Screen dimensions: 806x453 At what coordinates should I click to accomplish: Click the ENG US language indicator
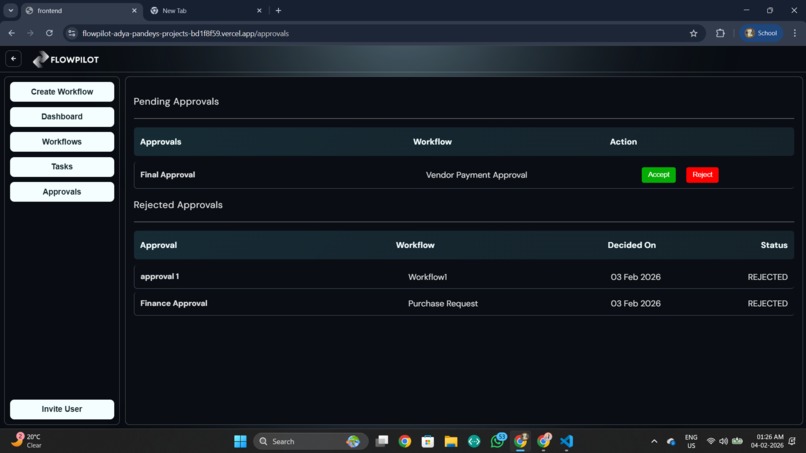tap(691, 441)
